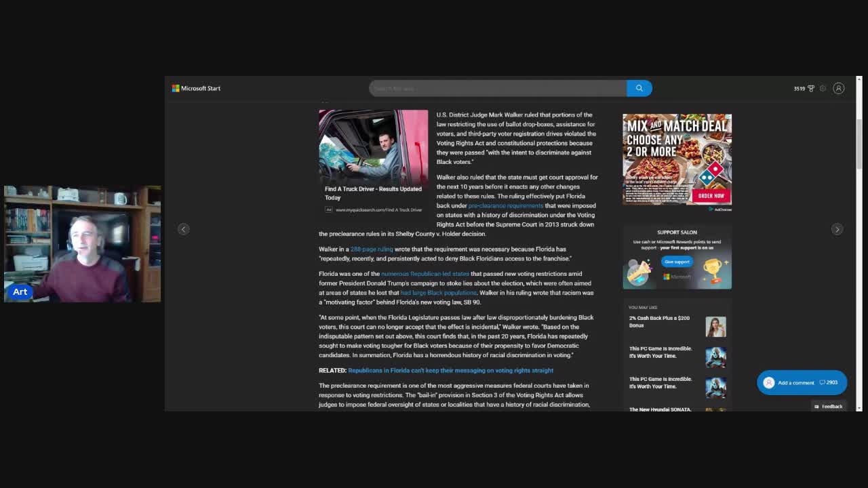Open The New Hyundai SONATA item
The height and width of the screenshot is (488, 868).
[x=660, y=409]
